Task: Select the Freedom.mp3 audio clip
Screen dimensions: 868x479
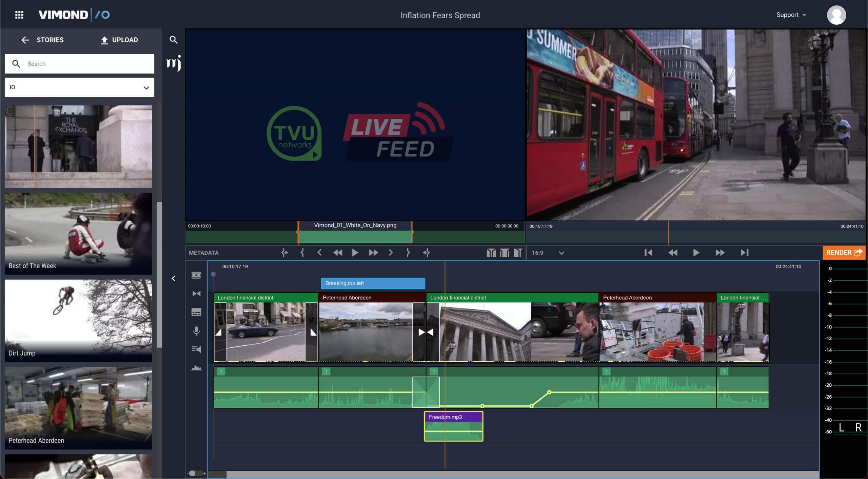Action: (454, 426)
